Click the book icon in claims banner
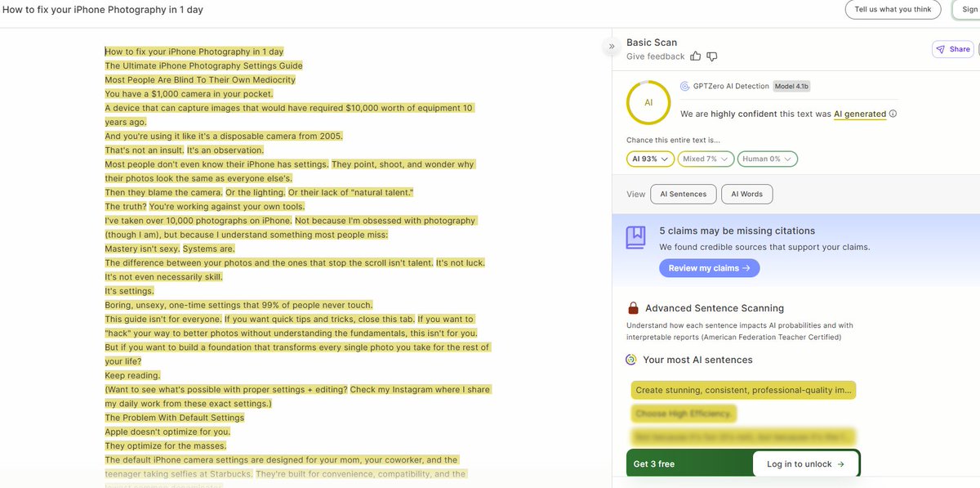Viewport: 980px width, 488px height. tap(636, 238)
